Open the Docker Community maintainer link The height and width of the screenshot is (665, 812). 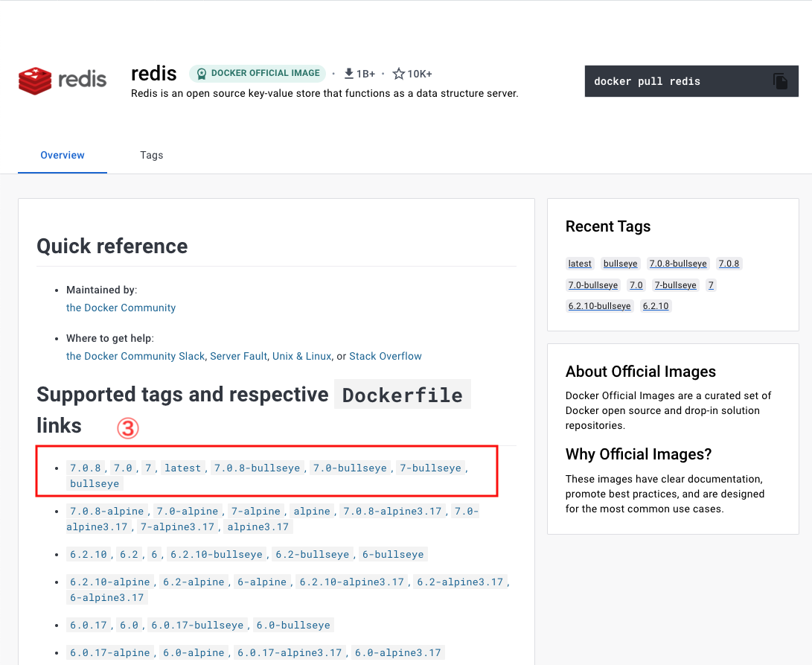[x=121, y=308]
